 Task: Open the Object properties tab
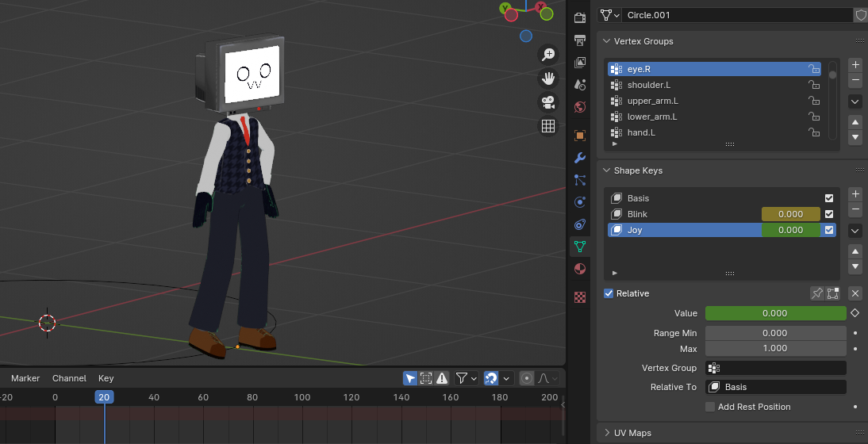[579, 136]
